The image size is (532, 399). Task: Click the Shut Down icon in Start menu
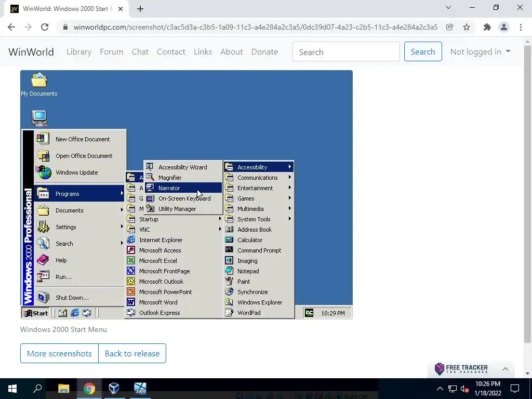43,297
